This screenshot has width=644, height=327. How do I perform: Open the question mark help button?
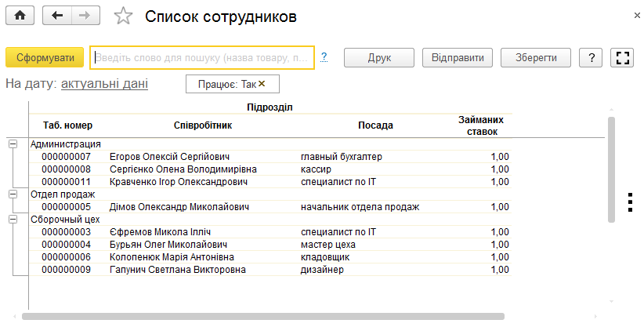[591, 57]
